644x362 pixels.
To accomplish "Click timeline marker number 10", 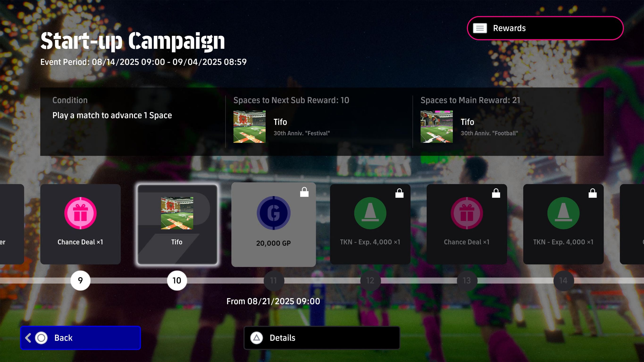I will pos(177,280).
